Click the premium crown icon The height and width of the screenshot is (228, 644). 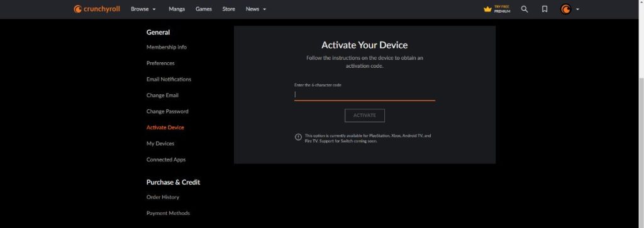487,9
